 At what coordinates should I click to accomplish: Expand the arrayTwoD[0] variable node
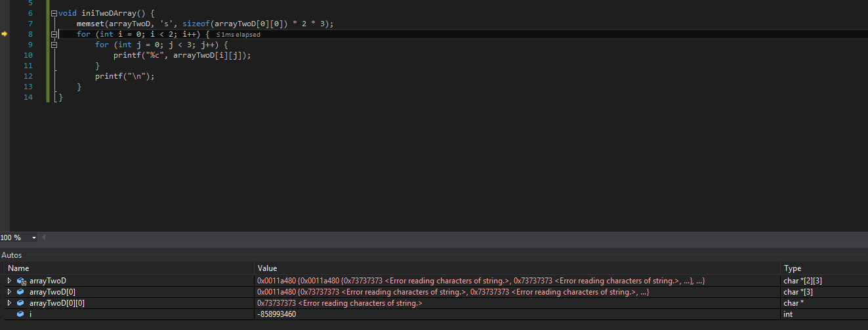(9, 292)
